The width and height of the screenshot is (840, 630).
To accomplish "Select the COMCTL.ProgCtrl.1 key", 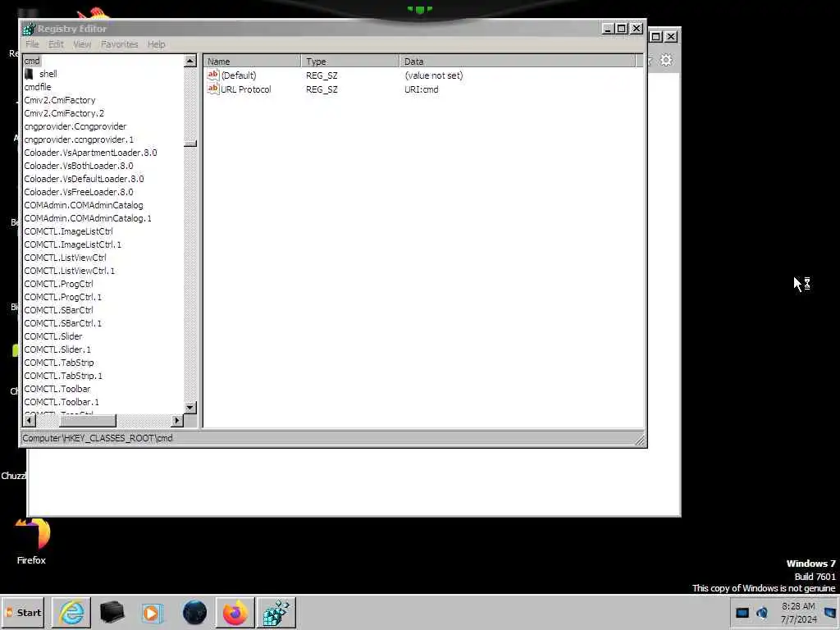I will click(62, 297).
